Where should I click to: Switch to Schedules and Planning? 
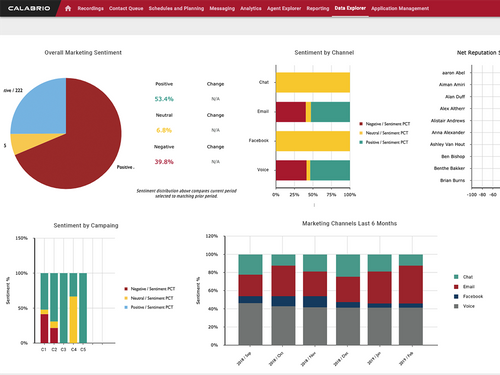point(176,8)
